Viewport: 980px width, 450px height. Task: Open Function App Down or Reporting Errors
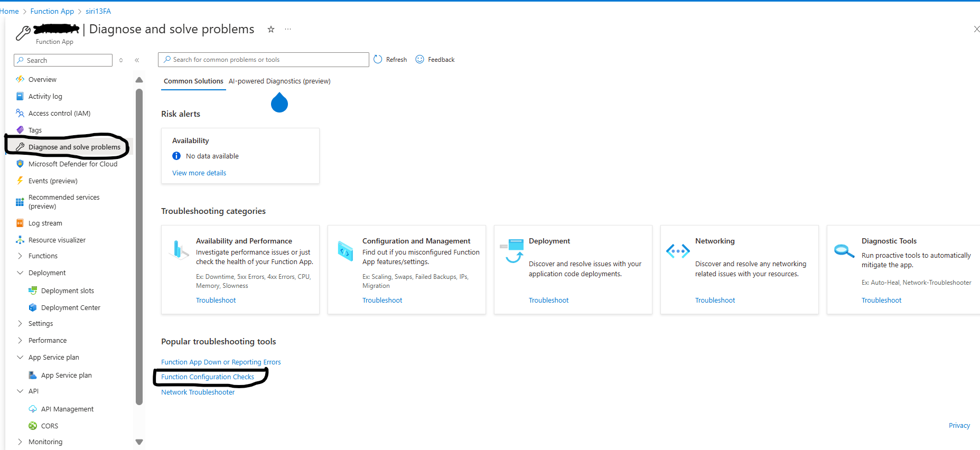coord(221,362)
